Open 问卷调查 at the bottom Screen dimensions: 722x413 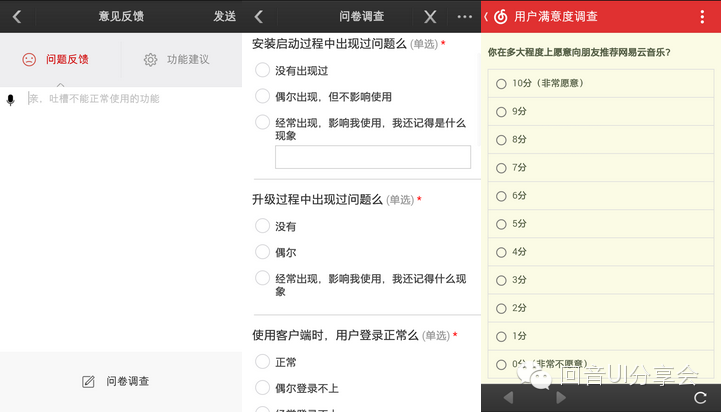tap(121, 381)
